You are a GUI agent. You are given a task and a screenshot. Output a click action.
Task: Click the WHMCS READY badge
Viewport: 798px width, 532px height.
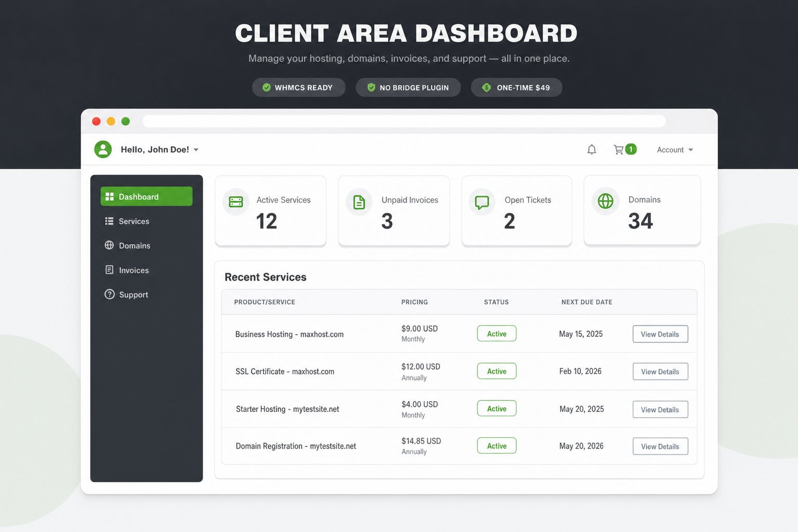[299, 87]
